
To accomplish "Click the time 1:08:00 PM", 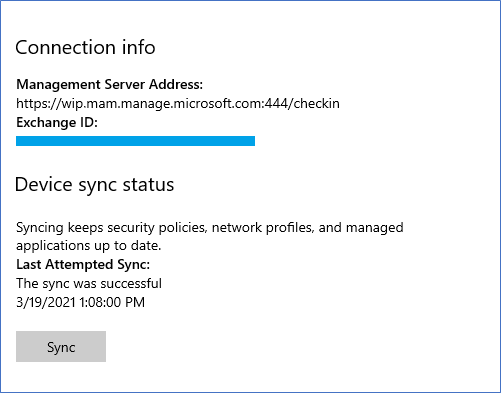I will pos(112,302).
